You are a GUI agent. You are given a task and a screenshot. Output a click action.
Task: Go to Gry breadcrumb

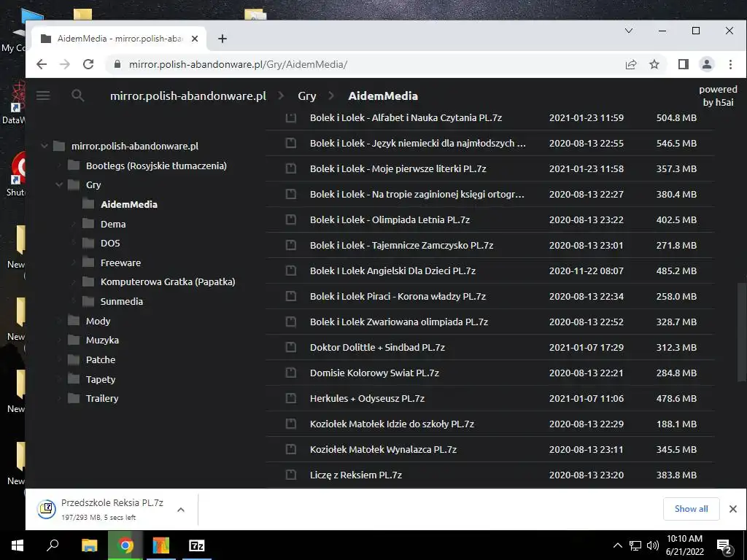(307, 96)
